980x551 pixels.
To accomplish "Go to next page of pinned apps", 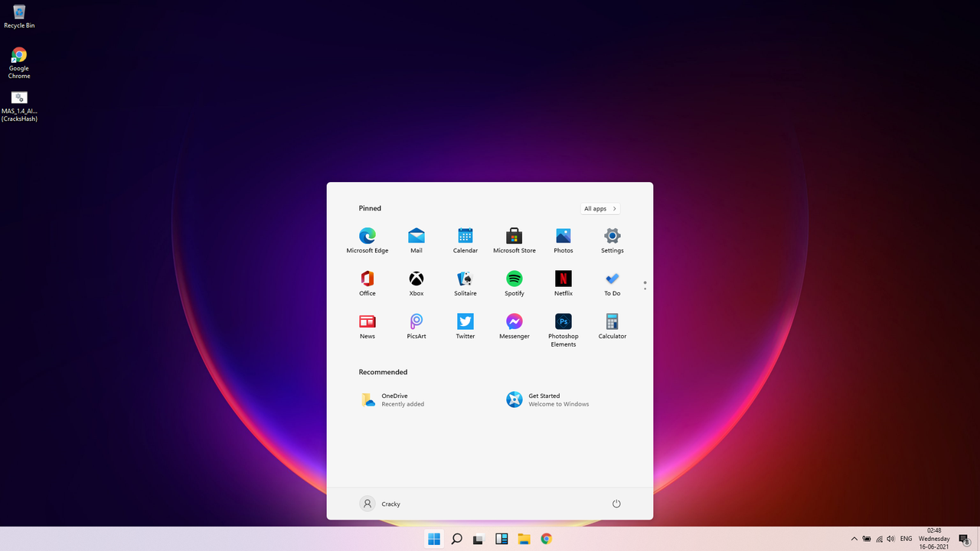I will tap(645, 289).
